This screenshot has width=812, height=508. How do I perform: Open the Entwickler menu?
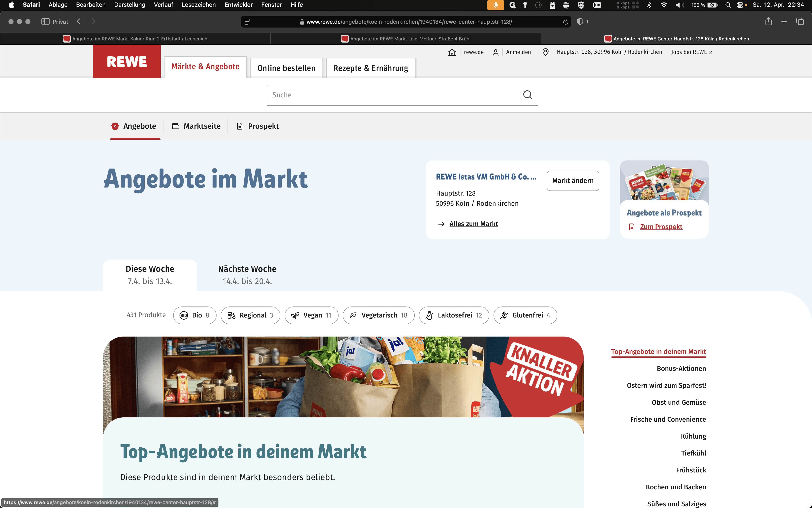pos(239,5)
